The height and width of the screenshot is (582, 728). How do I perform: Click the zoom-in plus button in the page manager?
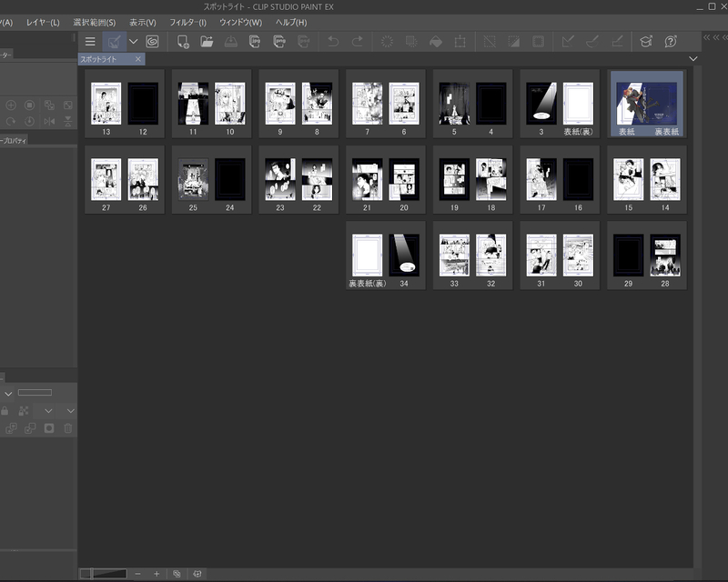pyautogui.click(x=157, y=574)
